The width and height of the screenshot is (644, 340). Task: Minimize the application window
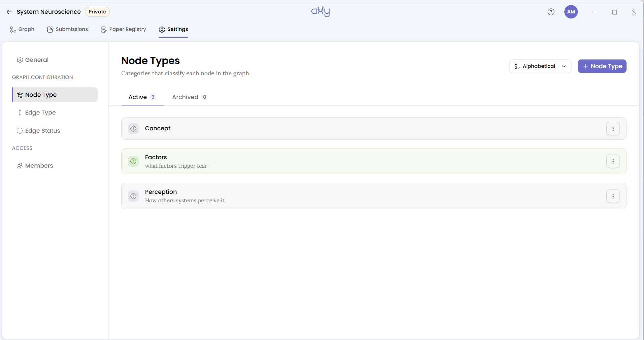pos(596,12)
